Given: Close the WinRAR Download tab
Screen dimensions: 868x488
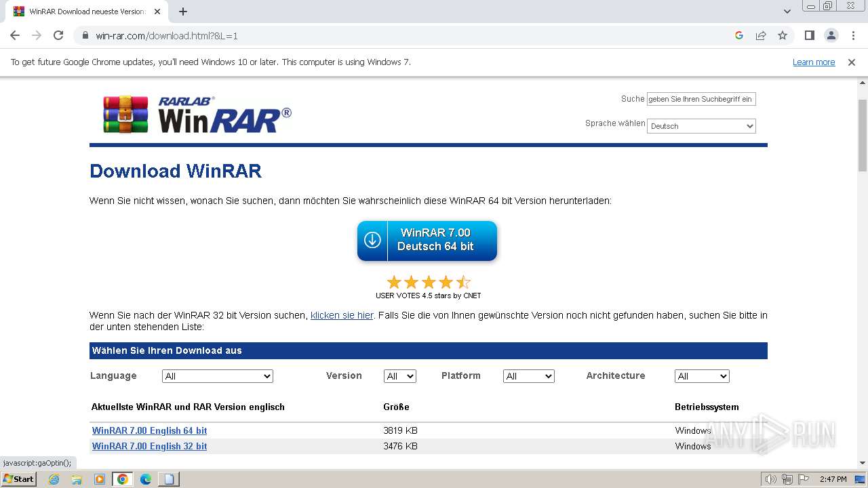Looking at the screenshot, I should [x=157, y=12].
